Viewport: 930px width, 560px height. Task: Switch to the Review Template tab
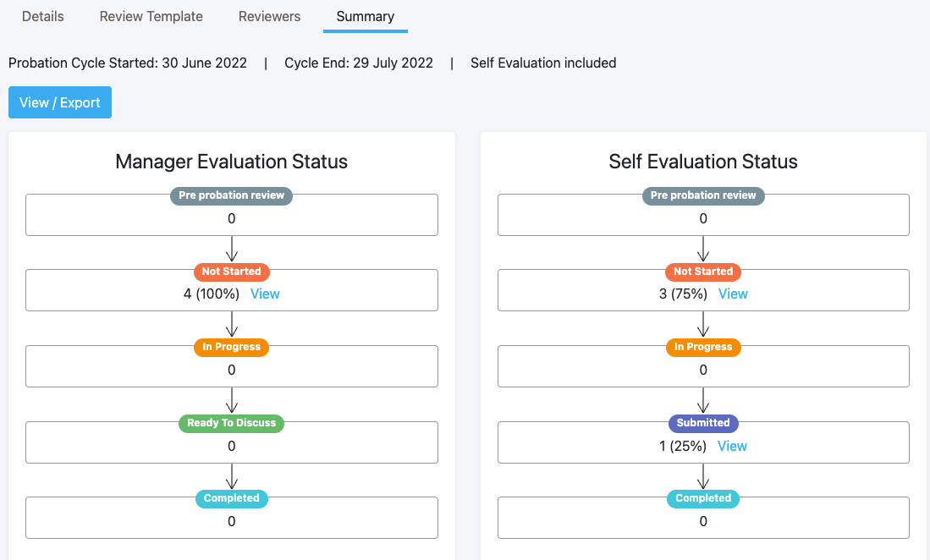click(151, 17)
